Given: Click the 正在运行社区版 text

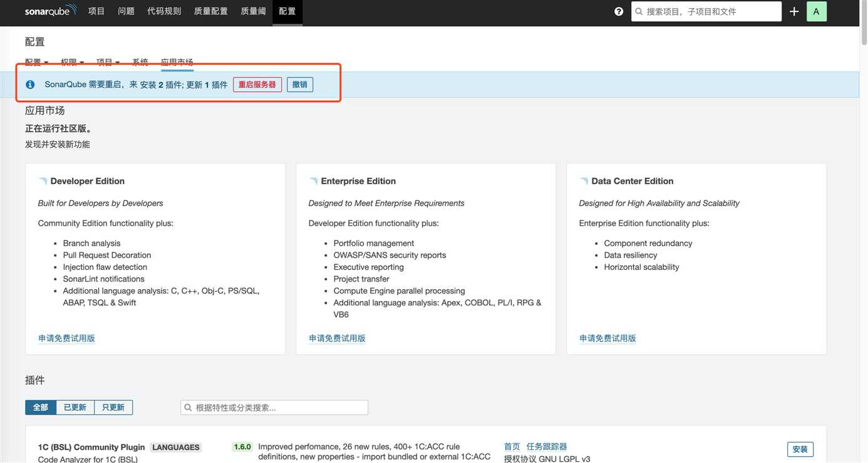Looking at the screenshot, I should point(59,129).
